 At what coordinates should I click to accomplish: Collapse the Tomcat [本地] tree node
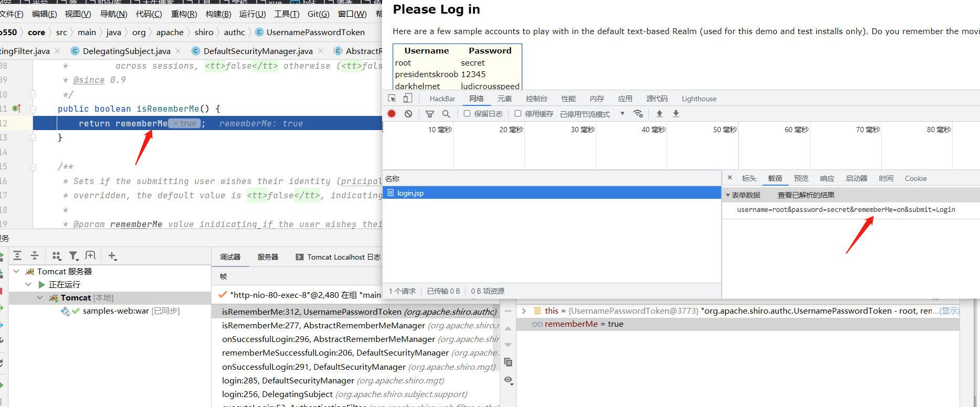pos(40,297)
